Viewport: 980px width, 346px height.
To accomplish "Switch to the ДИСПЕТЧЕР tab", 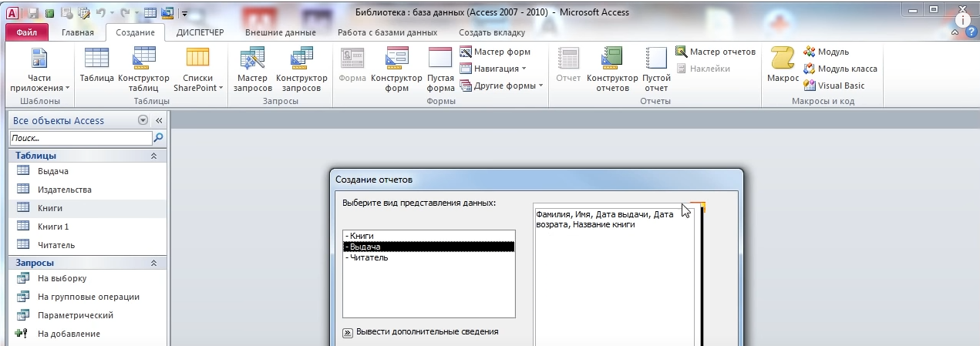I will click(x=200, y=32).
